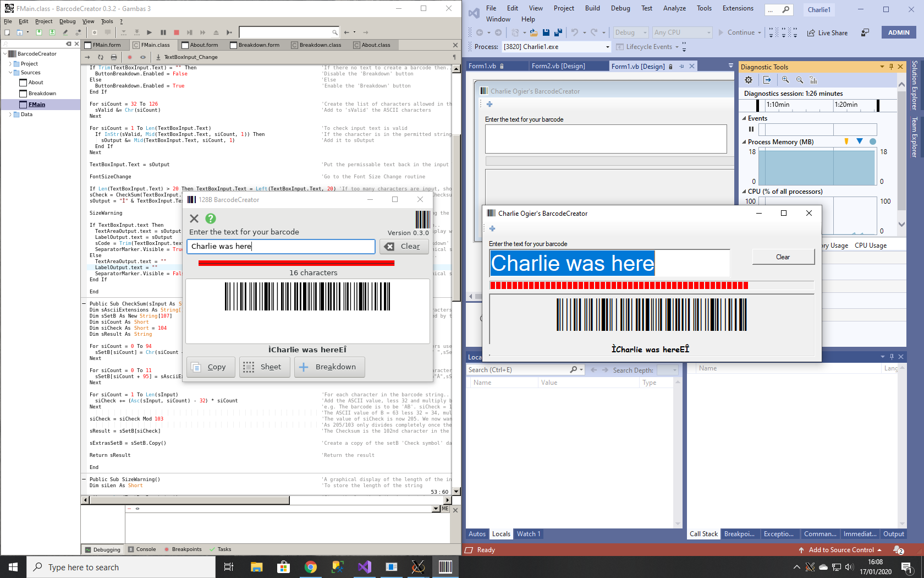Open the Process dropdown showing [3820] Charlie1.exe
924x578 pixels.
[x=557, y=47]
